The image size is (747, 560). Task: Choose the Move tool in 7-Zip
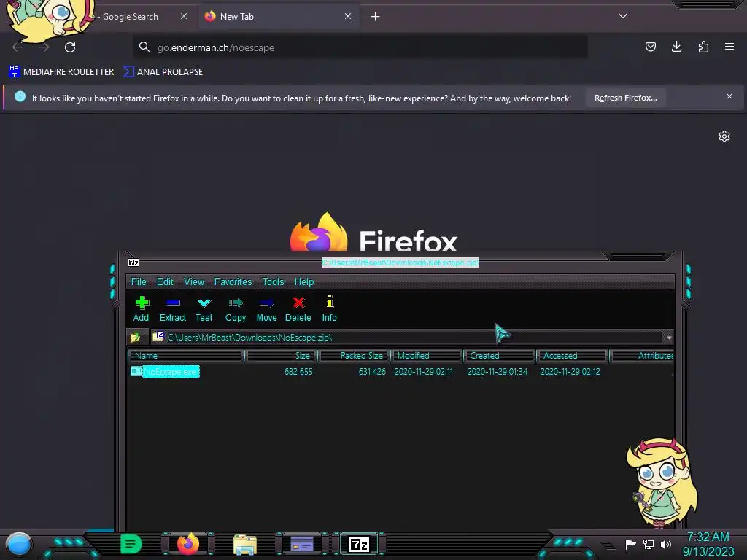[267, 308]
